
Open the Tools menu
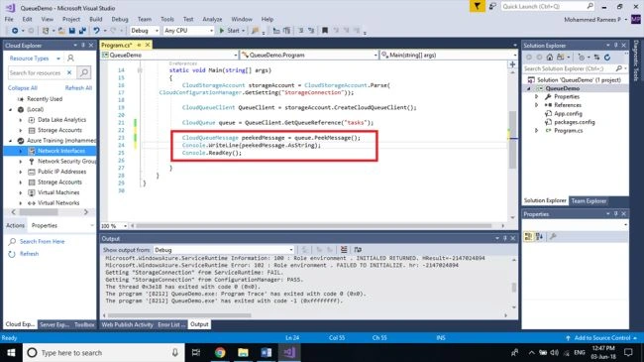pos(167,19)
